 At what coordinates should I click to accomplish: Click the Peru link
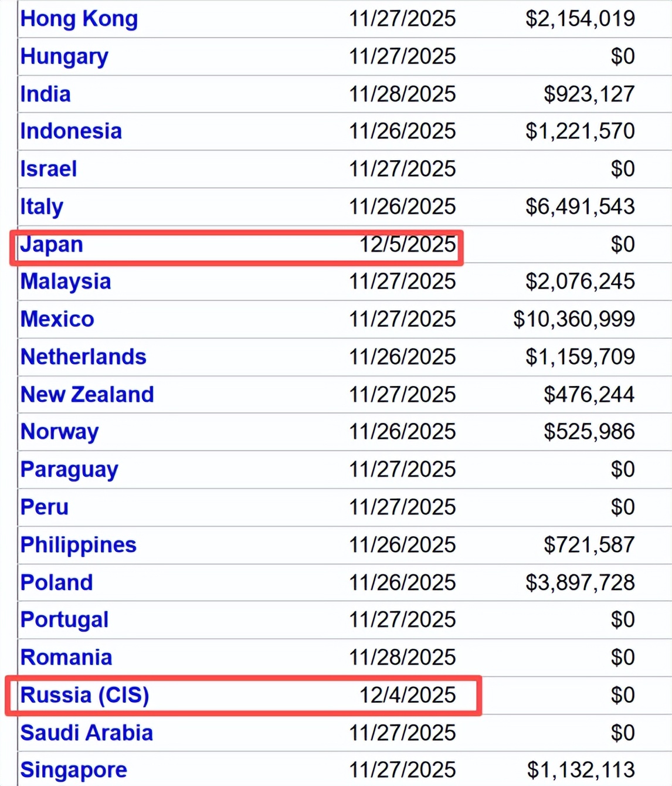point(45,507)
